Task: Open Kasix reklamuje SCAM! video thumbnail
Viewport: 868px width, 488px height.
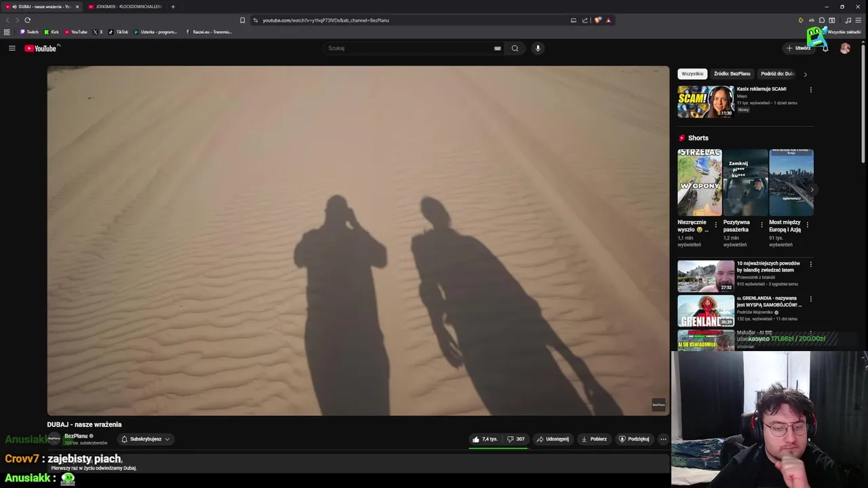Action: (706, 102)
